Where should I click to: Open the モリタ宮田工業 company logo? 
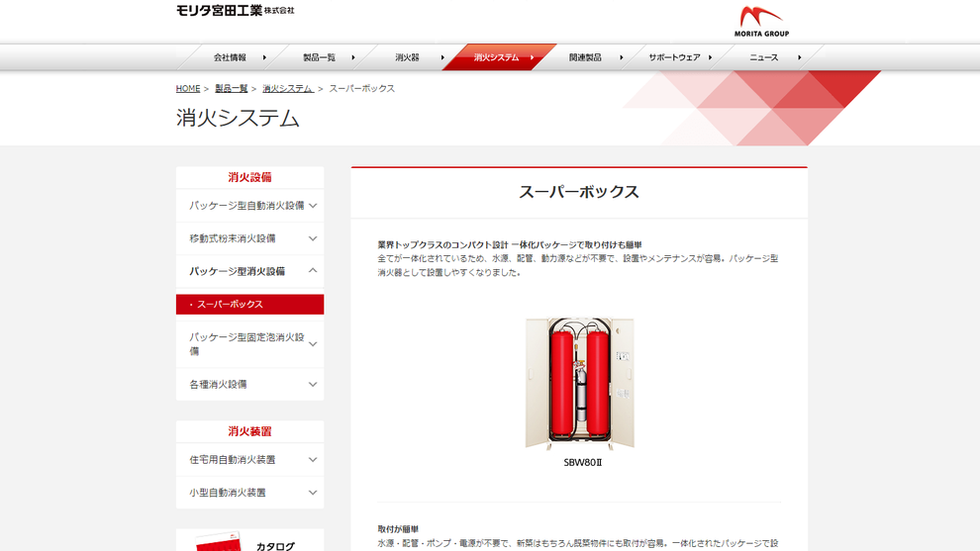pos(235,10)
